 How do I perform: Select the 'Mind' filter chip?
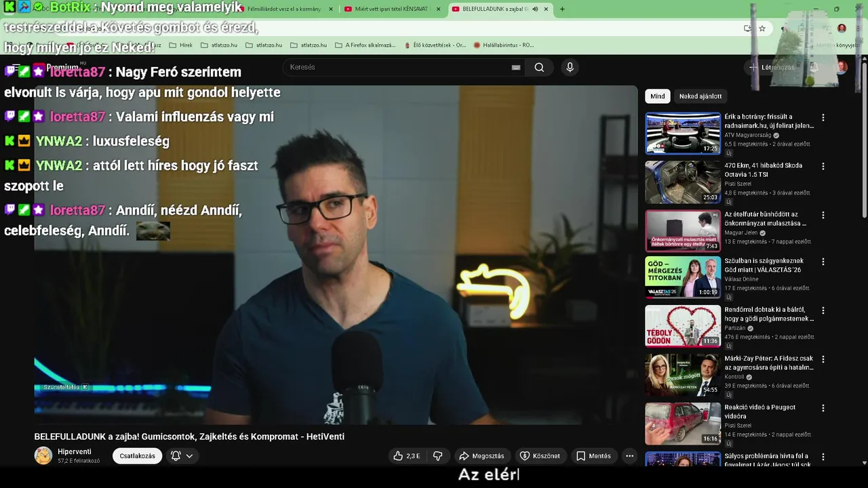(x=658, y=96)
